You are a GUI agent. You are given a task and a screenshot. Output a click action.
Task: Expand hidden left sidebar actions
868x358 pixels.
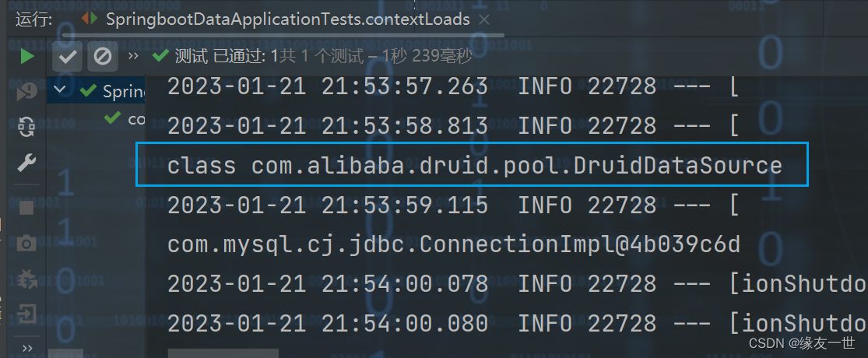coord(27,347)
